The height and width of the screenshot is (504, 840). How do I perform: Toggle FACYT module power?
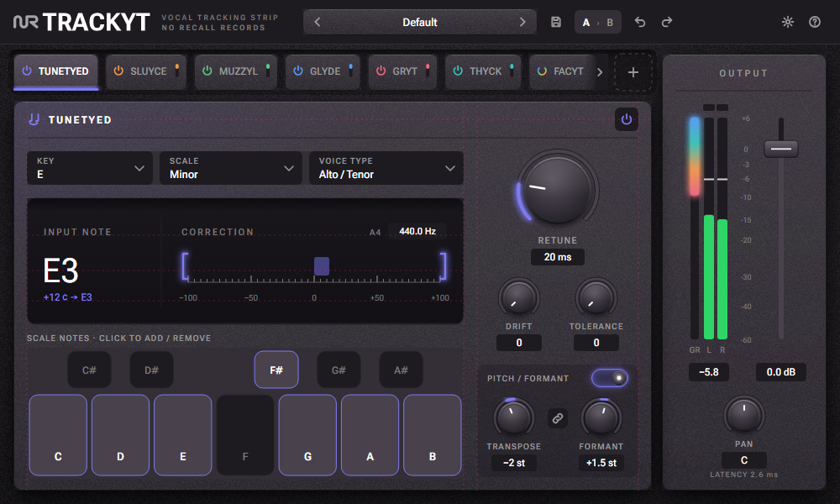coord(542,71)
